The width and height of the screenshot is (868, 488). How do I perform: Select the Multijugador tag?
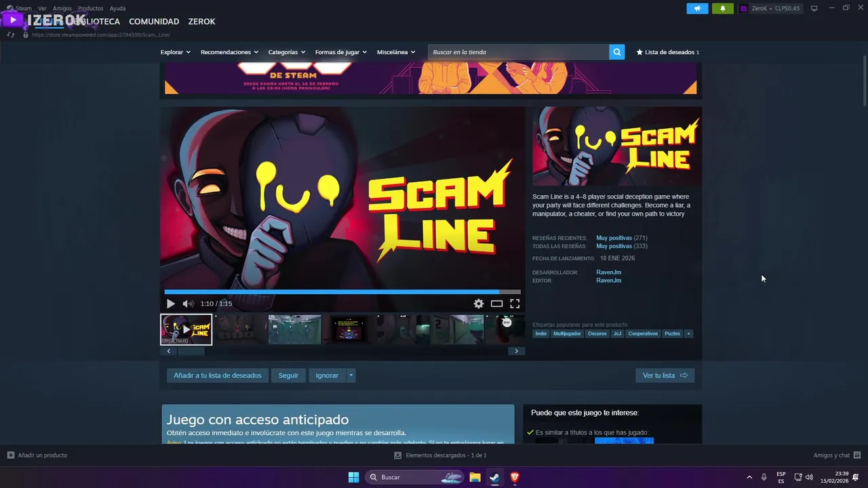point(567,333)
